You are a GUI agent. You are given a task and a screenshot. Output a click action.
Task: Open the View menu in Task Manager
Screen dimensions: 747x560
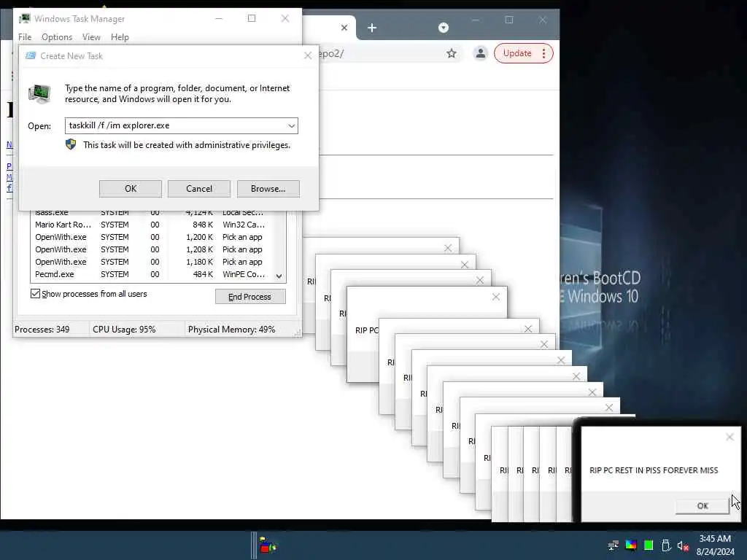[91, 37]
